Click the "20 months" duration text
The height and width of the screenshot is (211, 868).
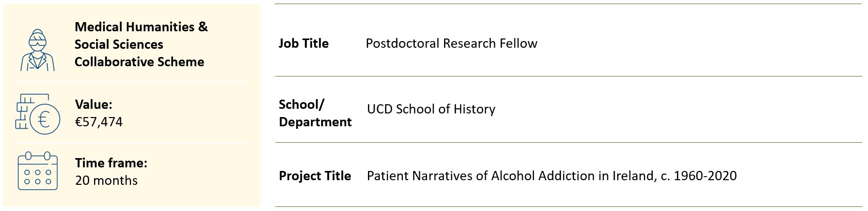point(106,180)
